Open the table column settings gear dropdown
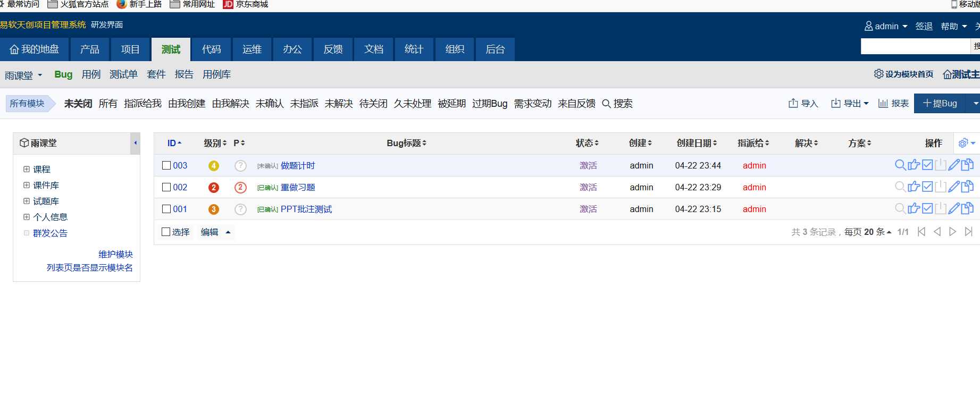 (966, 143)
